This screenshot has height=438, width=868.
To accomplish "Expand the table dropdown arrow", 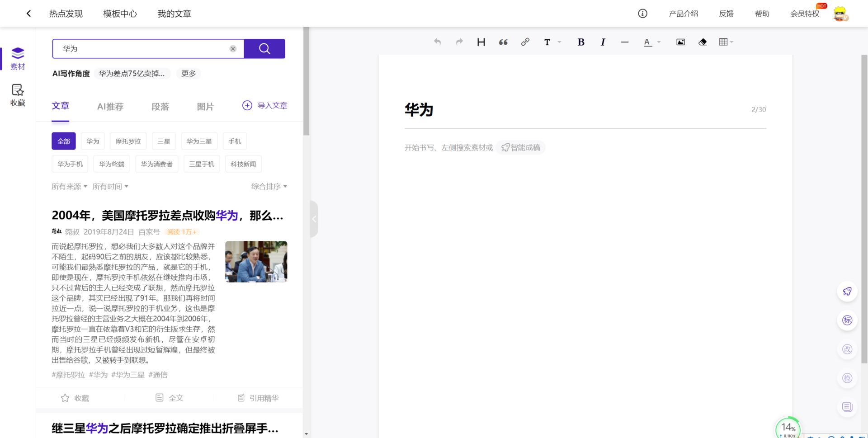I will [731, 42].
